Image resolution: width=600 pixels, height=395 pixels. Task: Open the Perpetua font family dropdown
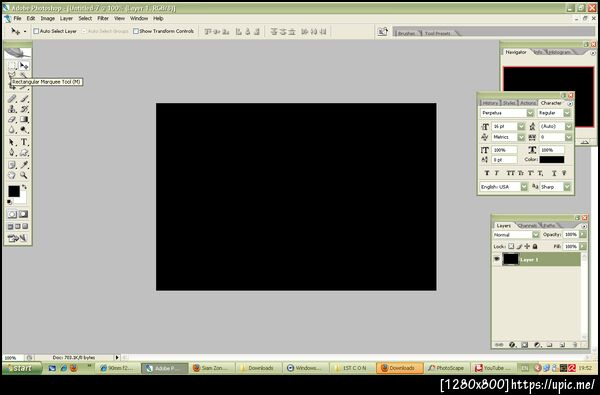pyautogui.click(x=530, y=113)
